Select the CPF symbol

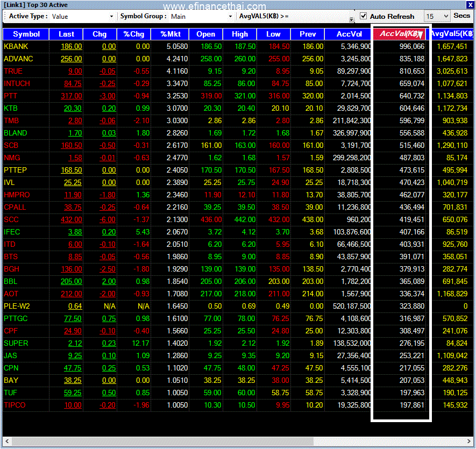11,331
